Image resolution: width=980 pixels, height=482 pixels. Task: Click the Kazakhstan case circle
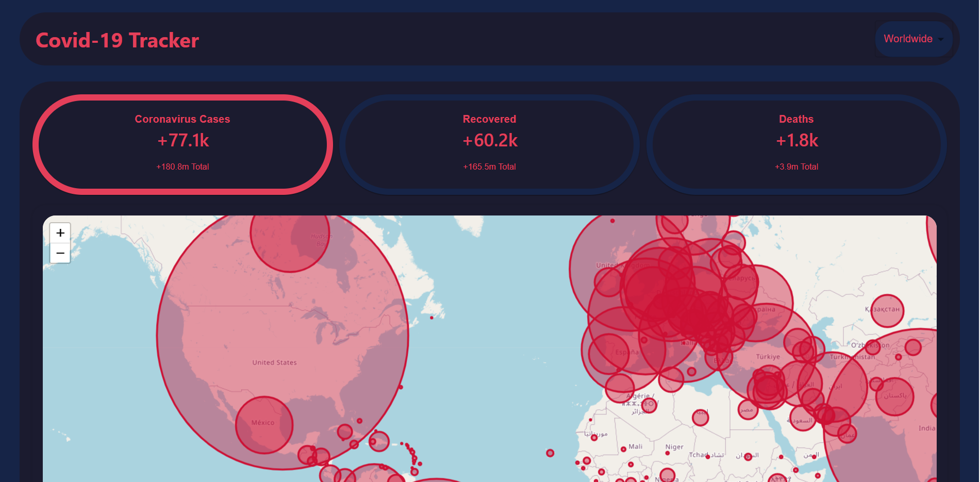coord(887,311)
